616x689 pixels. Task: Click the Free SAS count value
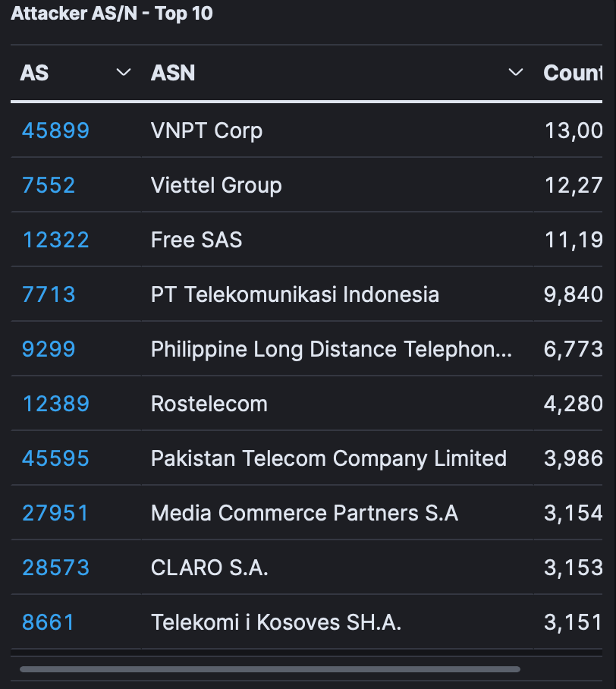573,240
